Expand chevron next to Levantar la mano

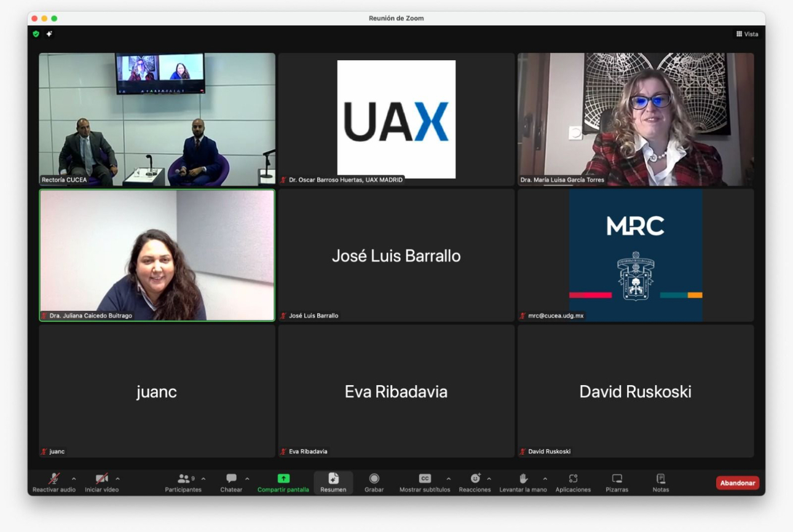pyautogui.click(x=545, y=479)
